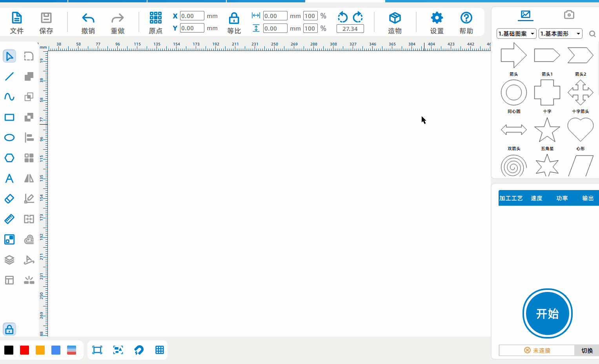Switch to the camera tab
The height and width of the screenshot is (364, 599).
[x=569, y=15]
